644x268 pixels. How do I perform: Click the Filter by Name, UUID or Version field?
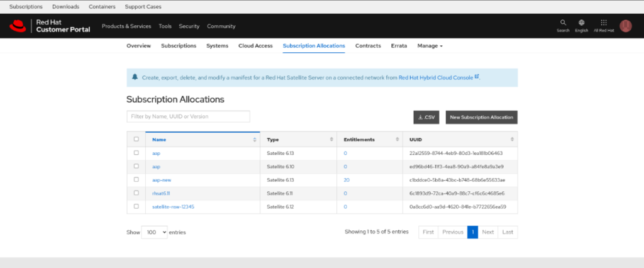tap(188, 116)
